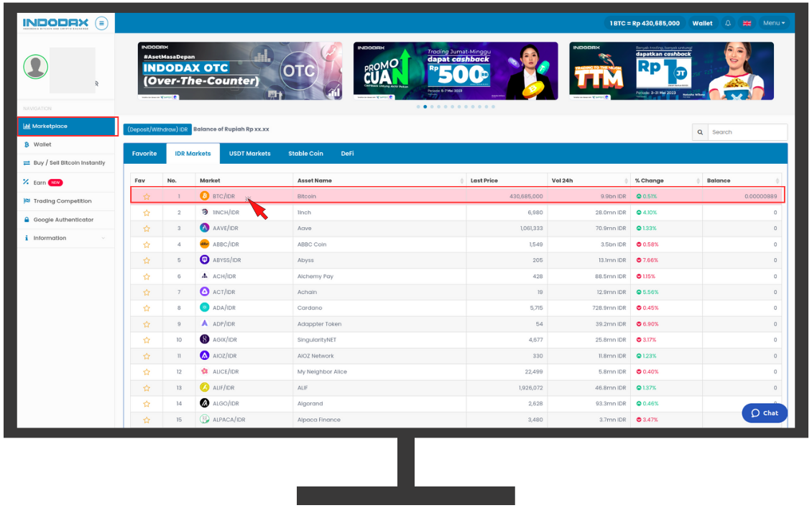Open the Trading to the Moon banner

672,71
